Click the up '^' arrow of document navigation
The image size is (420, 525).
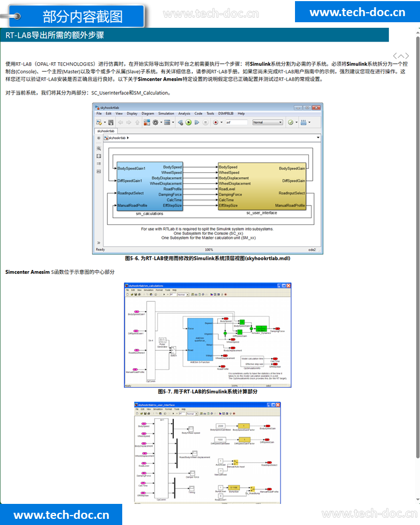pos(401,56)
